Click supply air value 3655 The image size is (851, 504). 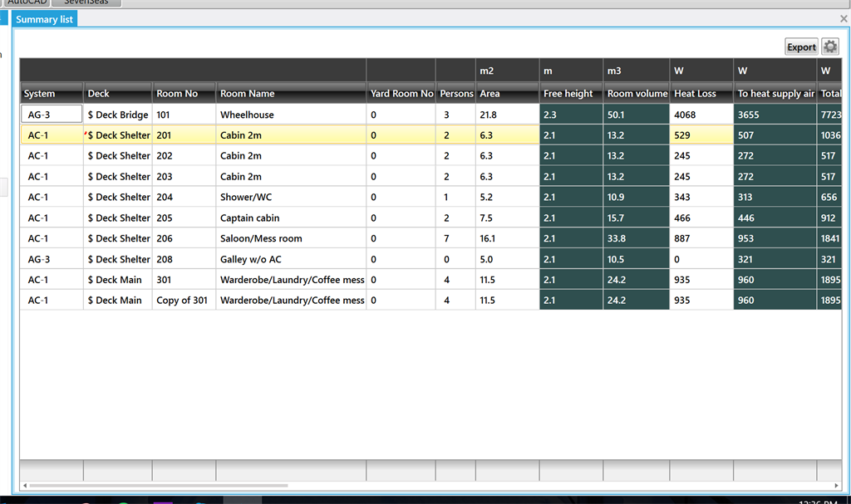click(775, 115)
